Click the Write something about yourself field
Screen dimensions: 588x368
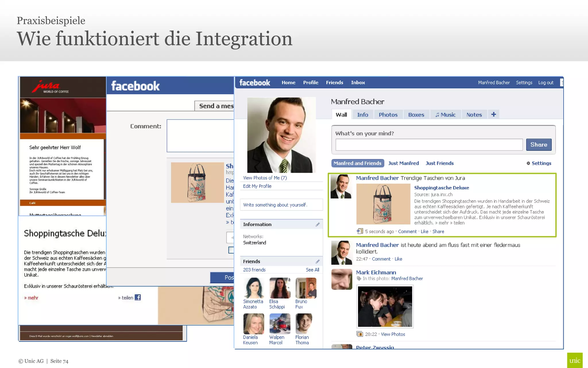pyautogui.click(x=281, y=205)
